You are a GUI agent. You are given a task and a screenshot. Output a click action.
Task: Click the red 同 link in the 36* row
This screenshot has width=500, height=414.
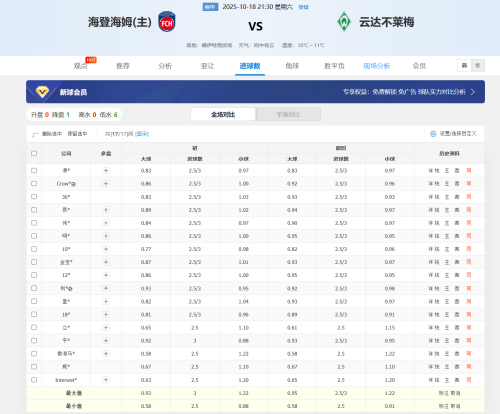pyautogui.click(x=469, y=197)
